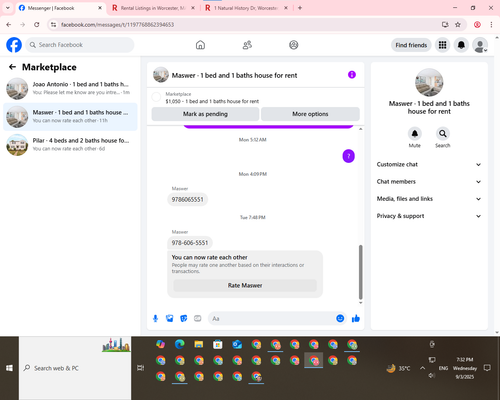Image resolution: width=500 pixels, height=400 pixels.
Task: Click Find friends button
Action: 411,45
